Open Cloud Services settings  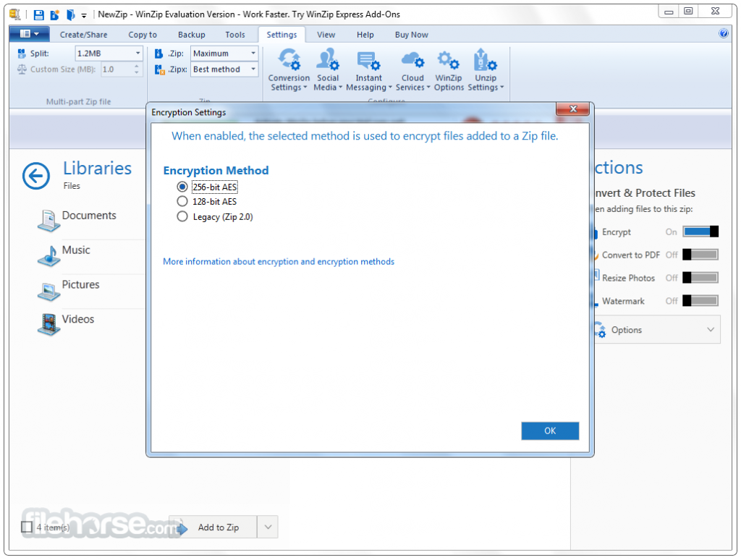[x=412, y=69]
